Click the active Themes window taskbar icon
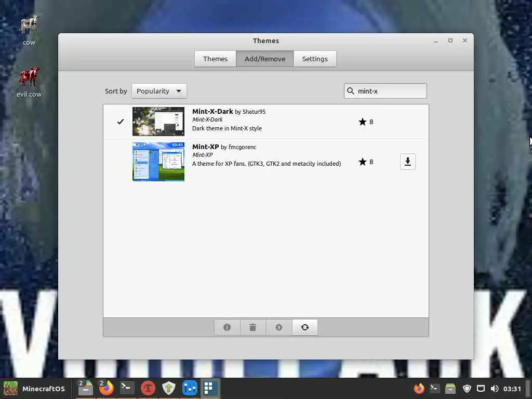This screenshot has width=532, height=399. coord(210,388)
